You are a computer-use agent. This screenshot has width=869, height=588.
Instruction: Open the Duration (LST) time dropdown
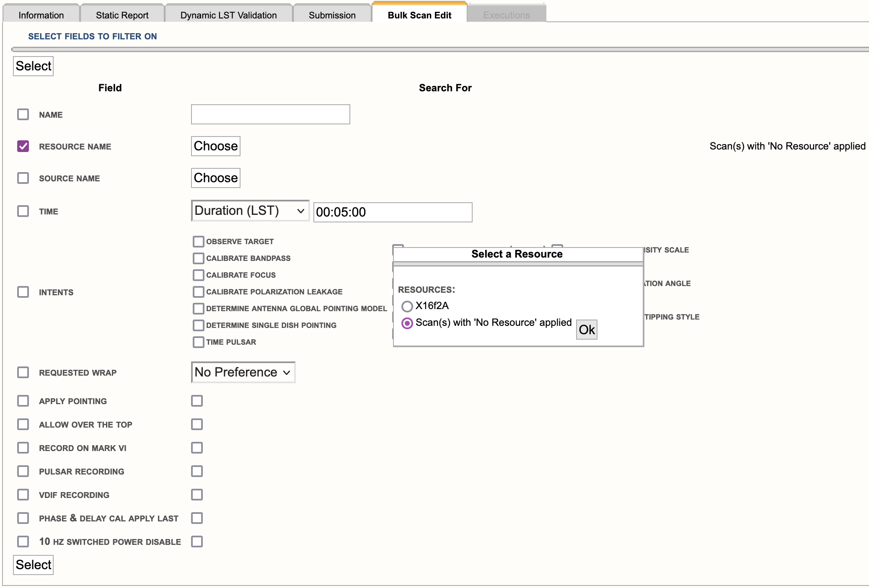click(x=250, y=211)
